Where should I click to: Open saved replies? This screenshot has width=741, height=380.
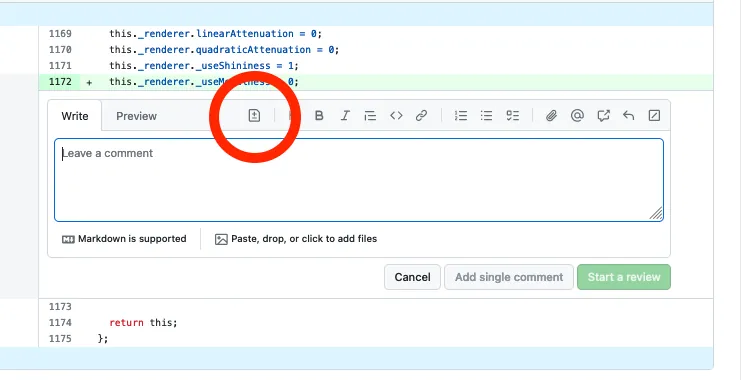pos(628,115)
